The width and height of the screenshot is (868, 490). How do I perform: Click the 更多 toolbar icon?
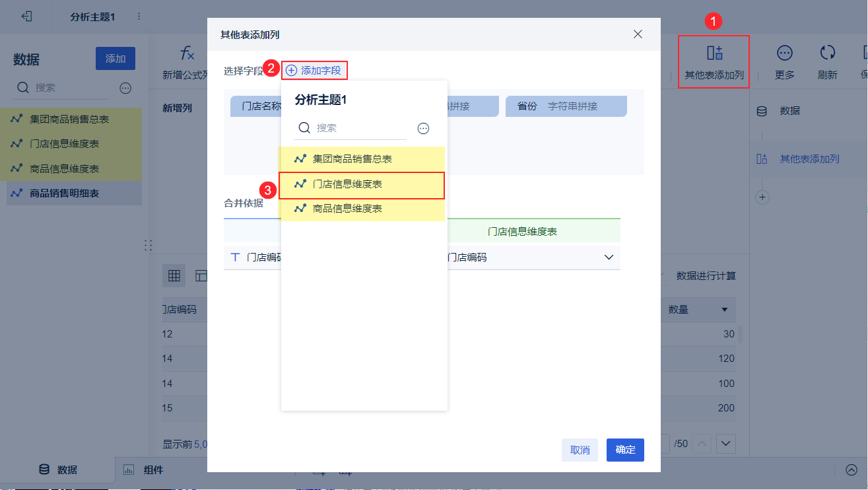(x=784, y=53)
